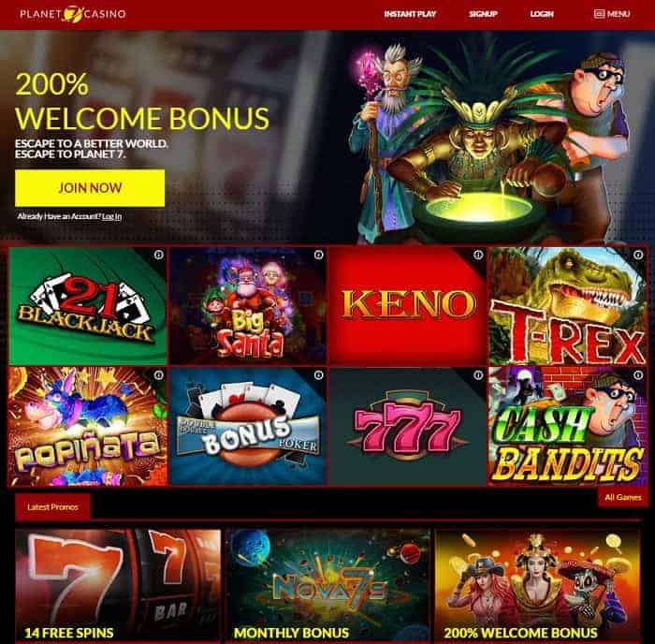655x644 pixels.
Task: Launch the Keno game tile
Action: pyautogui.click(x=408, y=305)
